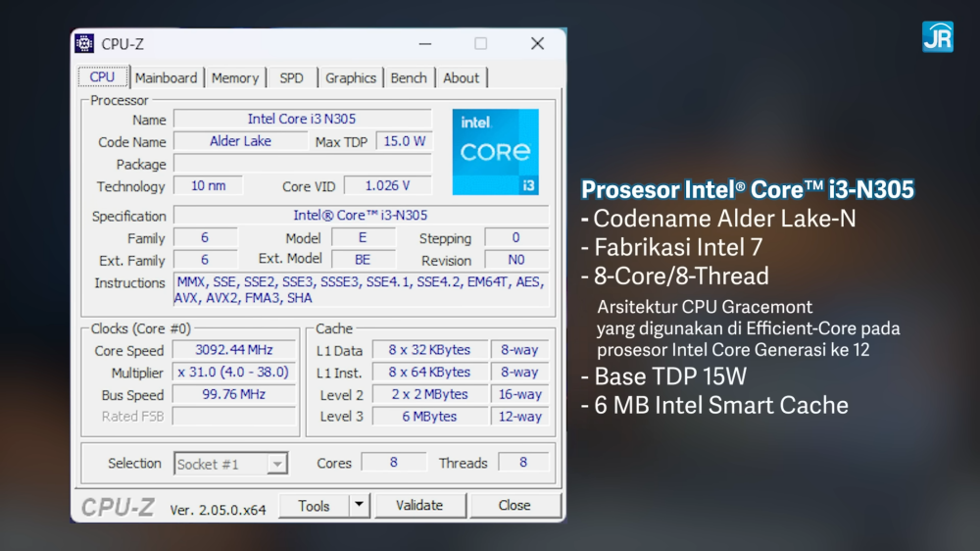Click the Clocks (Core #0) group label
980x551 pixels.
(140, 329)
